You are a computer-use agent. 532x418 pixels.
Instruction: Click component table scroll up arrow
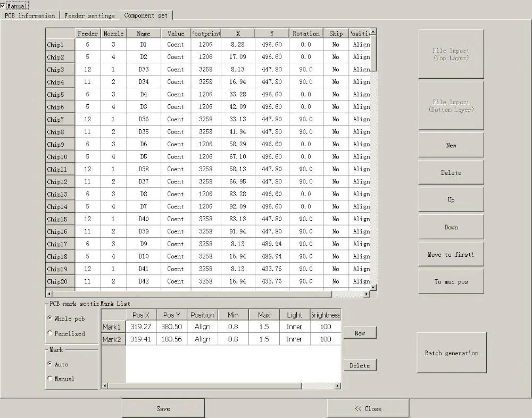373,31
